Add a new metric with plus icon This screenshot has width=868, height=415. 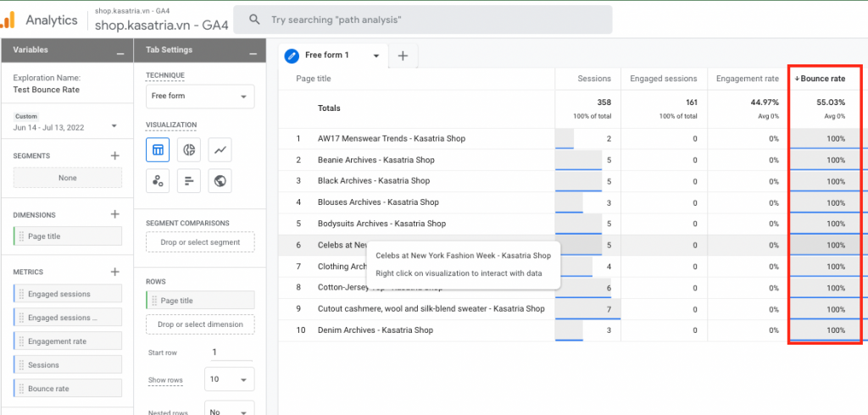[115, 272]
